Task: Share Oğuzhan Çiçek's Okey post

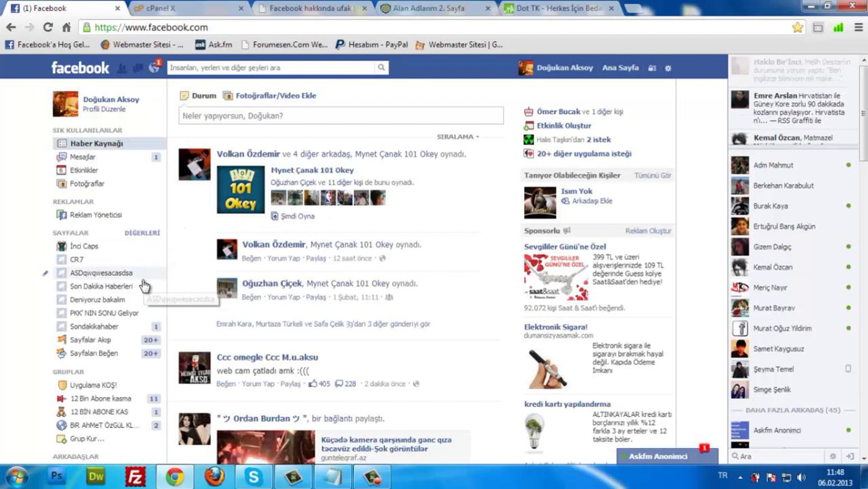Action: pos(316,297)
